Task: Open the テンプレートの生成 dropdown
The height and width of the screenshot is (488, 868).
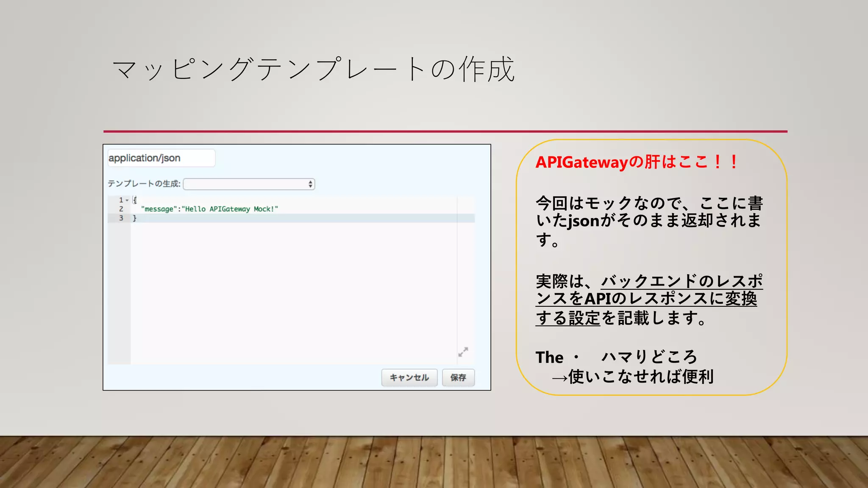Action: pos(249,184)
